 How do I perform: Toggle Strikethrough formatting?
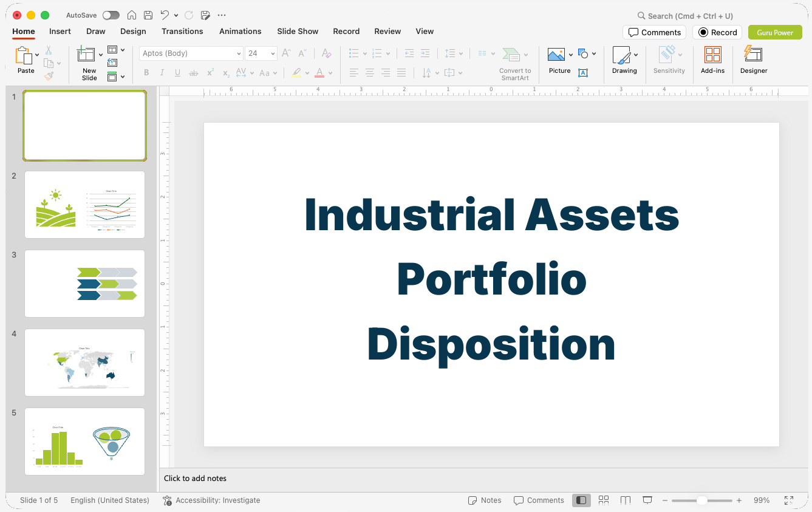(x=194, y=73)
